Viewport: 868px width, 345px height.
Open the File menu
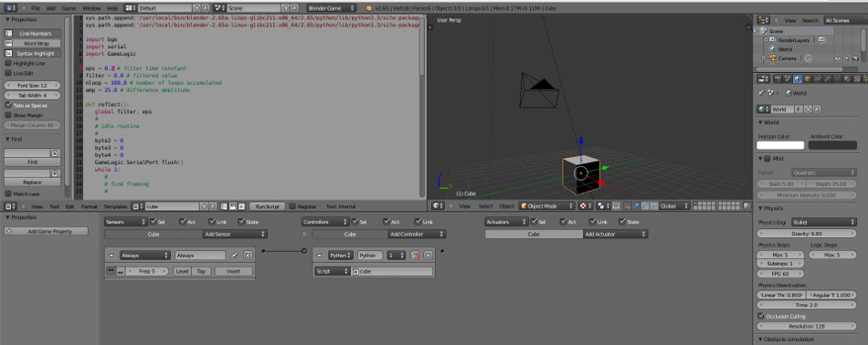point(36,9)
